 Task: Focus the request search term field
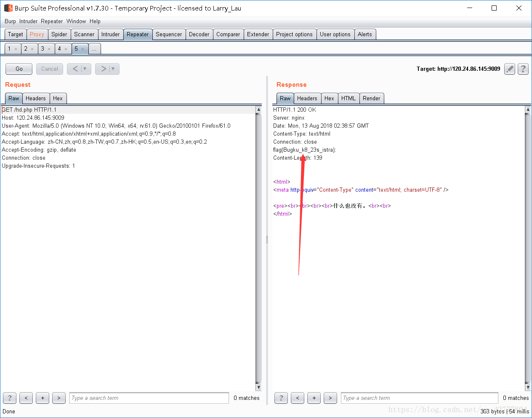pyautogui.click(x=149, y=398)
